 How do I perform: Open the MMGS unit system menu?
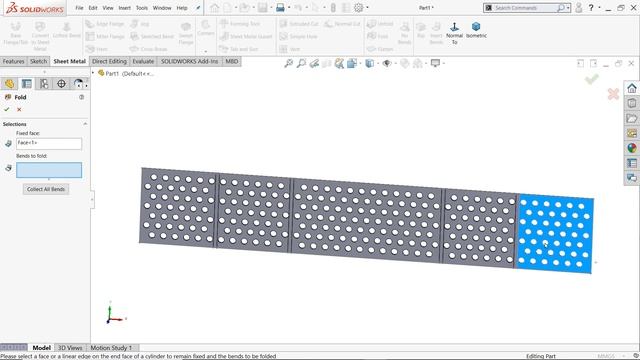tap(606, 356)
